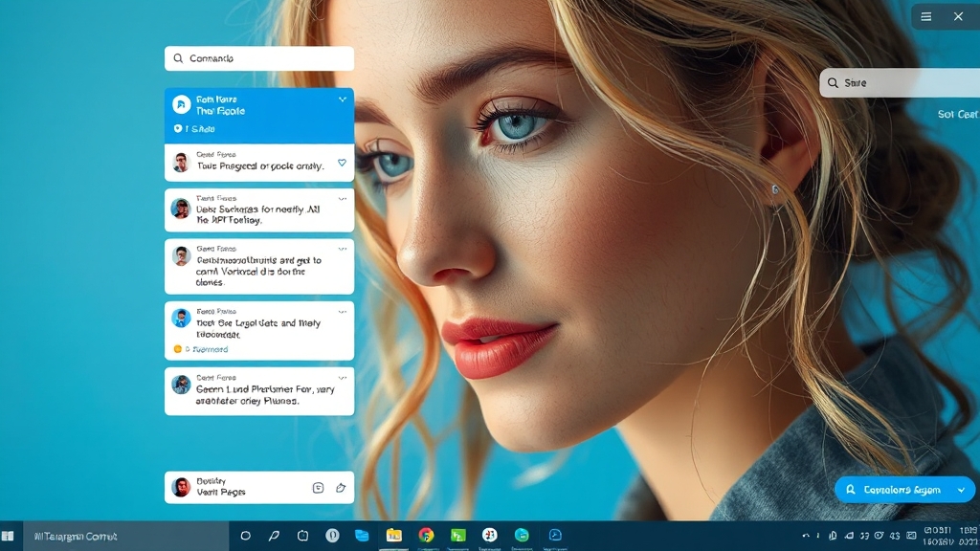Click the round avatar icon in the blue header card
Viewport: 980px width, 551px height.
point(181,104)
